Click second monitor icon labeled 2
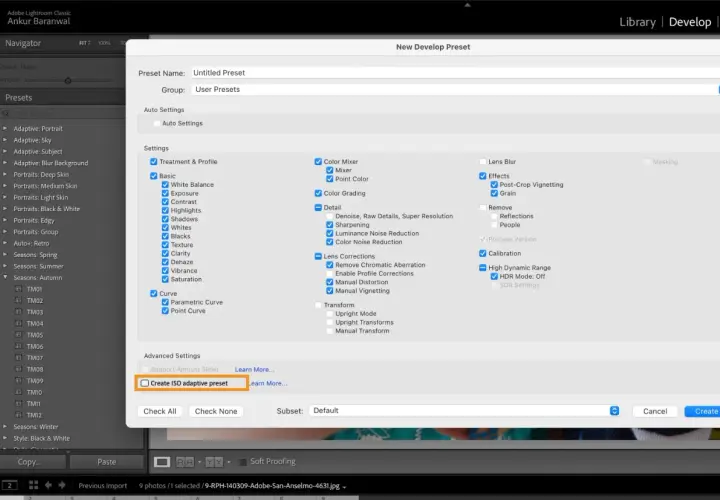The width and height of the screenshot is (720, 500). click(x=10, y=485)
